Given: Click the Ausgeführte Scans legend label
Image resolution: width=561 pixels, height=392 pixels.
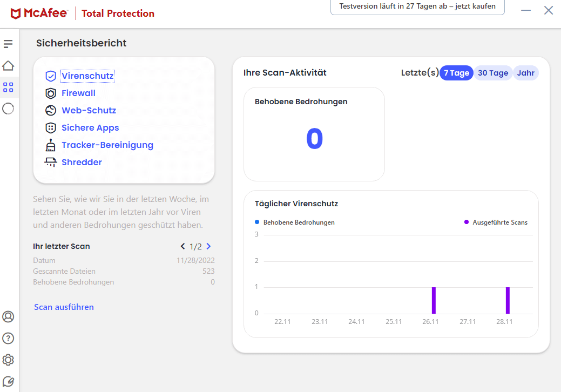Looking at the screenshot, I should pyautogui.click(x=500, y=222).
